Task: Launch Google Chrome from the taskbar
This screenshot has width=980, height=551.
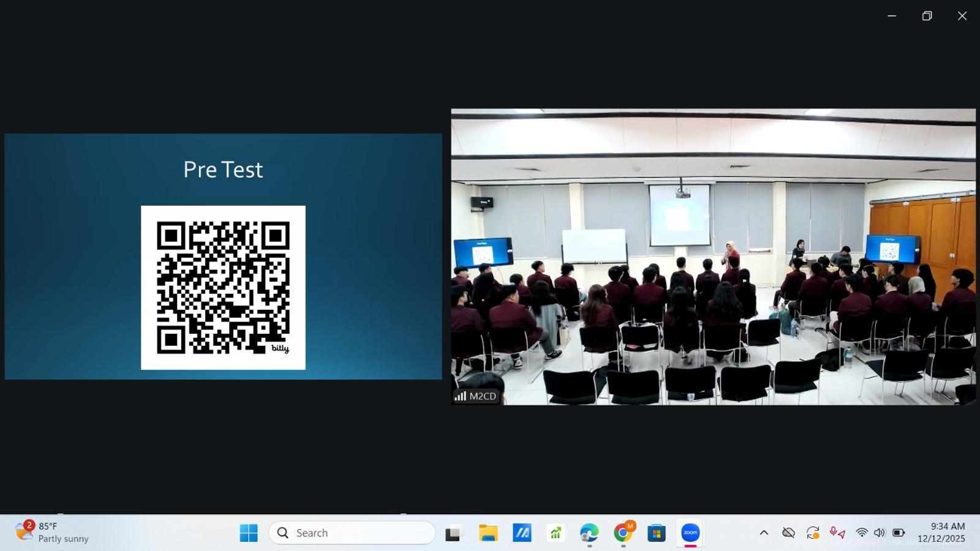Action: pos(623,533)
